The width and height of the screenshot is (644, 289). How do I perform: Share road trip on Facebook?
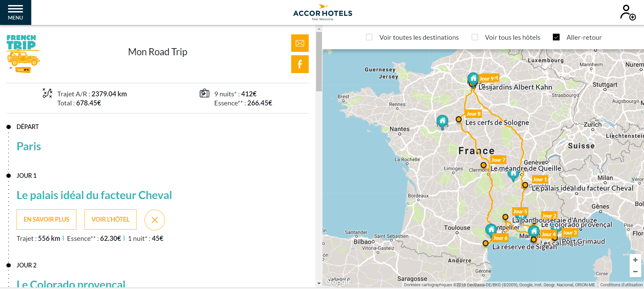pyautogui.click(x=300, y=64)
